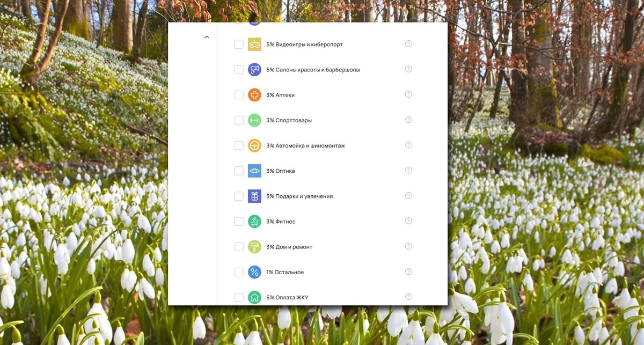Check the Подарки и увлечения box

pos(239,196)
